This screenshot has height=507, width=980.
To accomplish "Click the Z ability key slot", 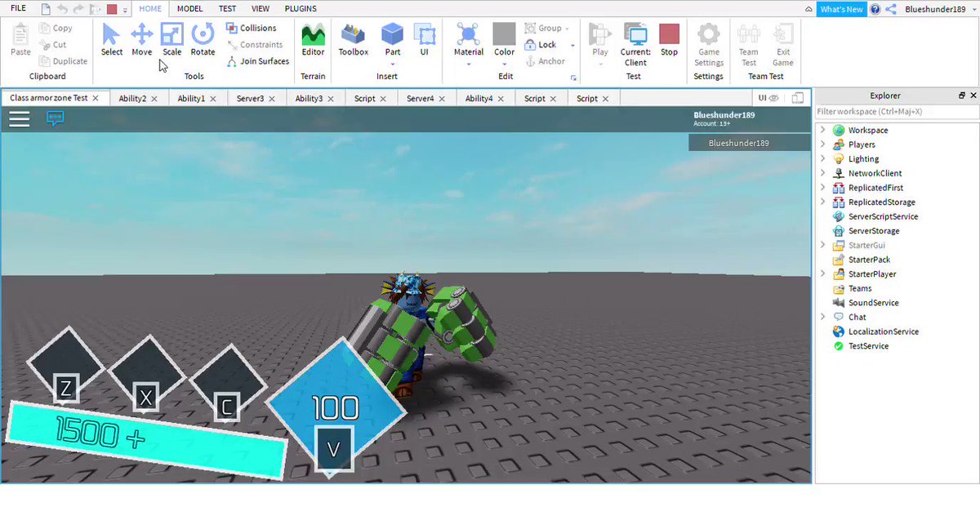I will 65,389.
